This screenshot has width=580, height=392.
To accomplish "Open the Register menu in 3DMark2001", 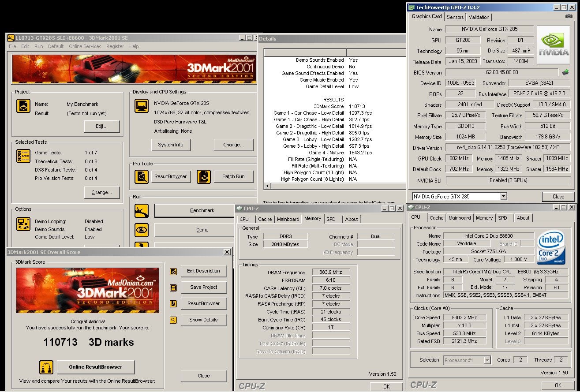I will click(x=115, y=46).
